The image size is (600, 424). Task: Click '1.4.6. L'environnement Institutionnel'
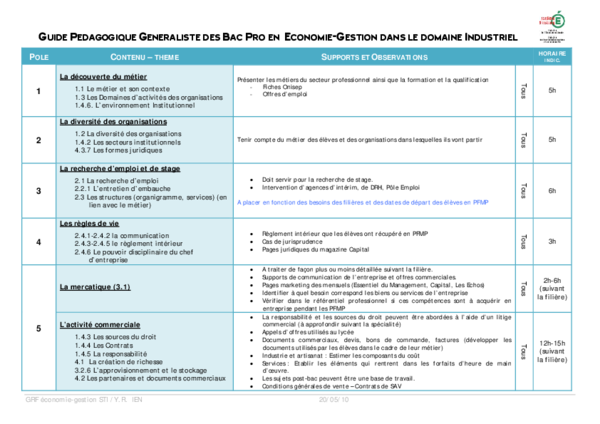click(x=135, y=105)
